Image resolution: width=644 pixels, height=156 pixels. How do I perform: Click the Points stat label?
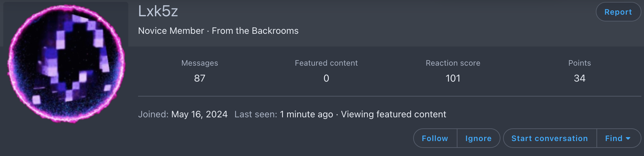click(580, 63)
